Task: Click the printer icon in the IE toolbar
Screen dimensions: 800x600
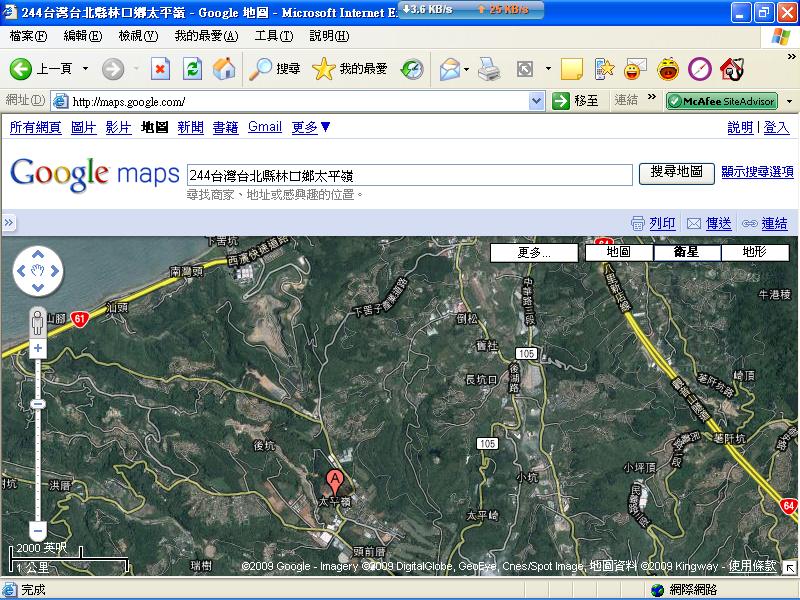Action: [488, 69]
